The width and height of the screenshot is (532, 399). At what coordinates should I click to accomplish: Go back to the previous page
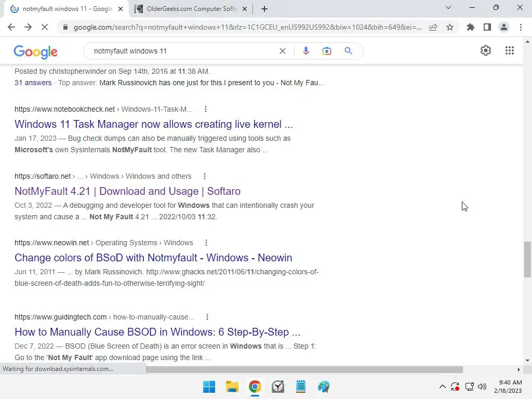coord(11,27)
